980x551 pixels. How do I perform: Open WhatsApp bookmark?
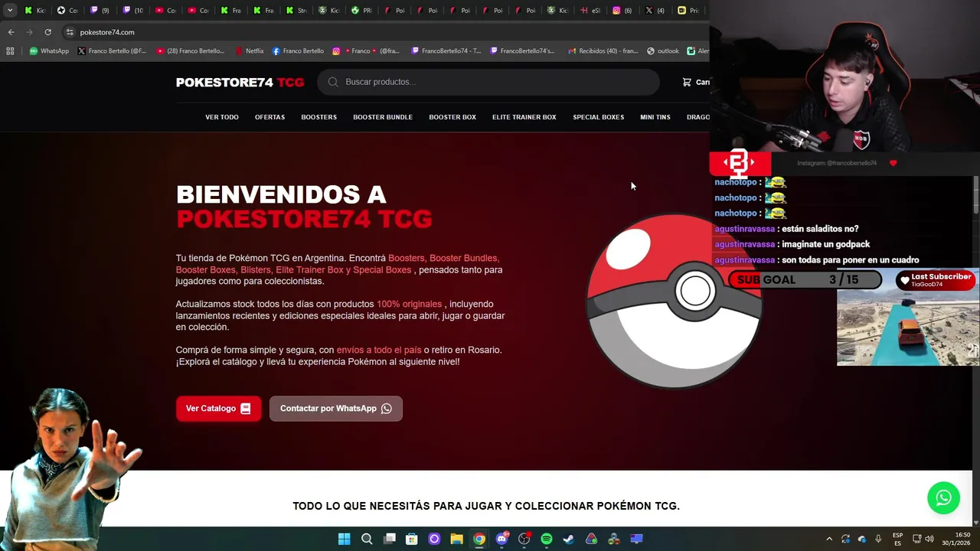pos(49,51)
